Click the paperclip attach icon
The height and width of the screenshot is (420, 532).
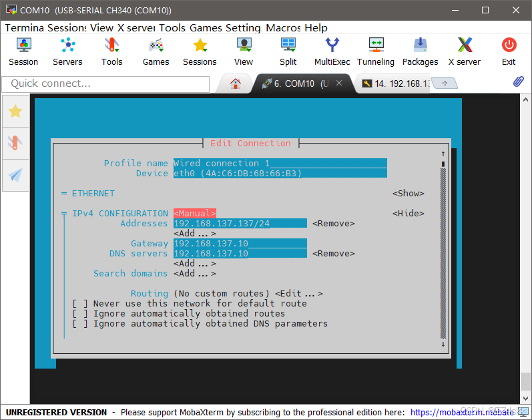click(x=518, y=81)
